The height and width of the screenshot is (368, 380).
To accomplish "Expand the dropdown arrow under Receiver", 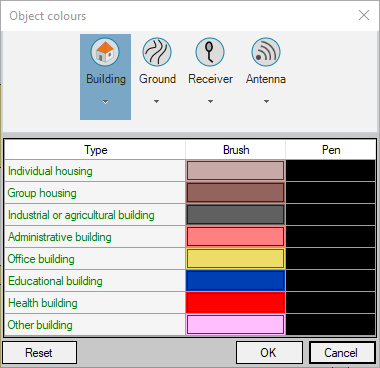I will pos(210,101).
